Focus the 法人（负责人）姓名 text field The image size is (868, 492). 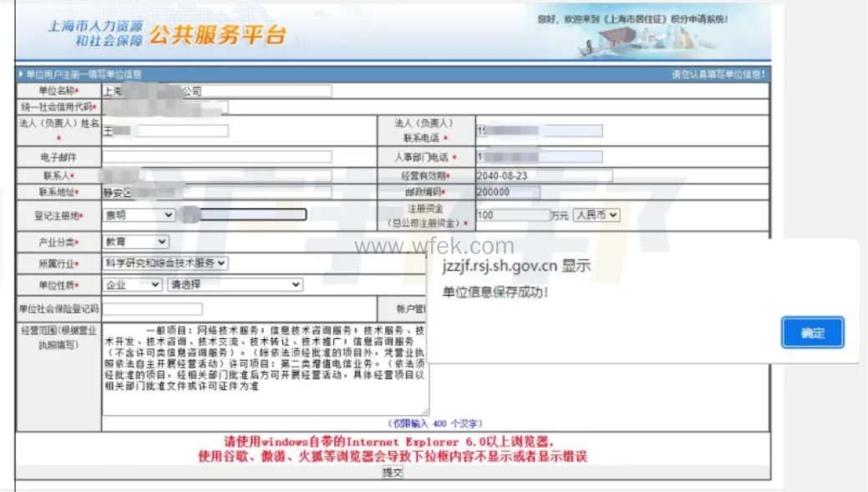coord(165,131)
